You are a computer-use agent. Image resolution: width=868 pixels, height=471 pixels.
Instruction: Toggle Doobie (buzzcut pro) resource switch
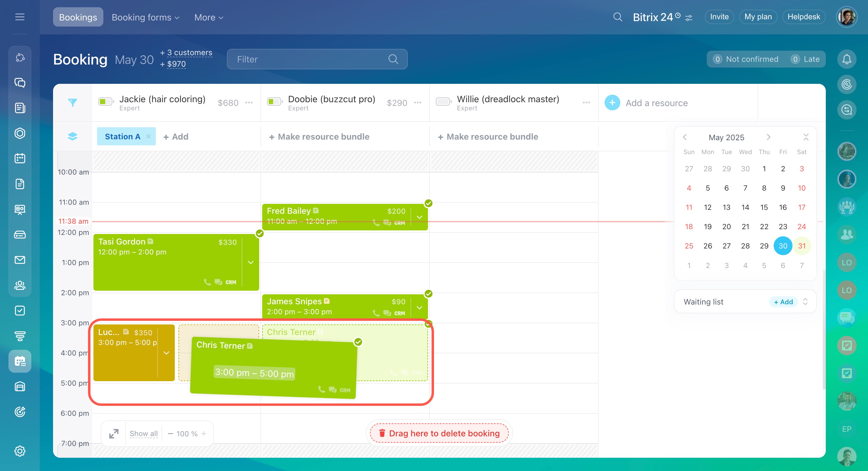[x=274, y=102]
